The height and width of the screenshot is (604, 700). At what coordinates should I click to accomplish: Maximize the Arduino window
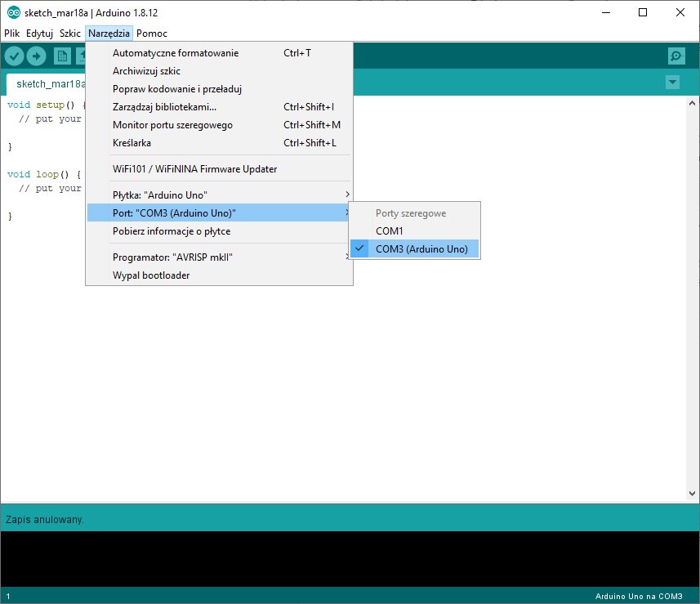[643, 12]
